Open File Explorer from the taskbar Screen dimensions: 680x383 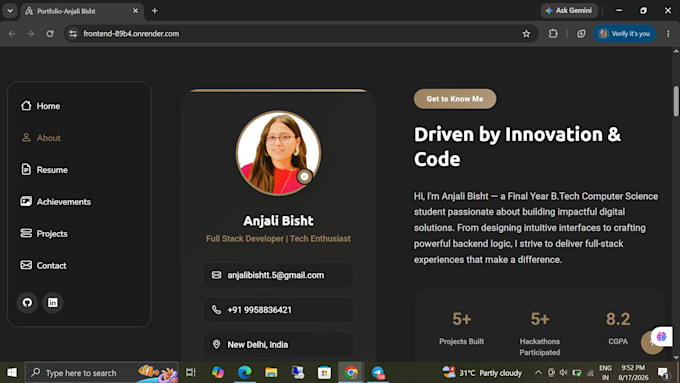[x=271, y=373]
